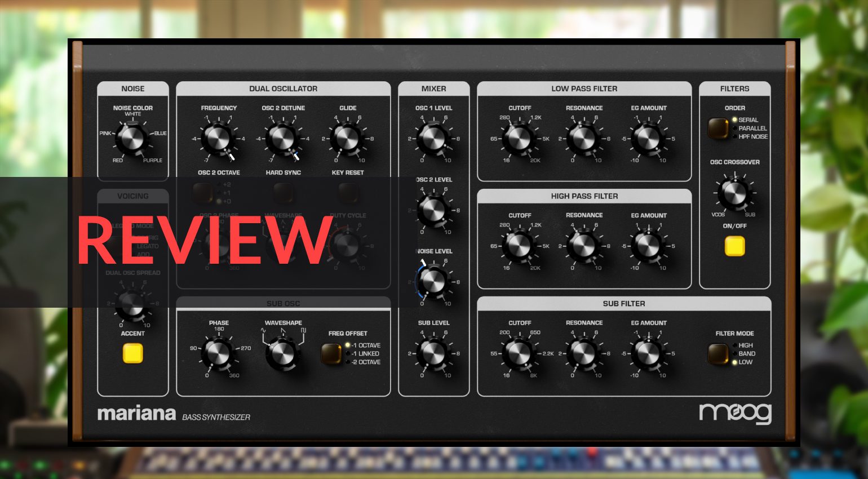Toggle the Accent button
Image resolution: width=868 pixels, height=479 pixels.
pyautogui.click(x=133, y=353)
